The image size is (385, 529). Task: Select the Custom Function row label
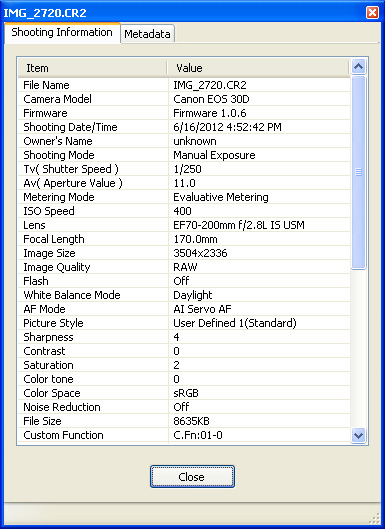[63, 435]
